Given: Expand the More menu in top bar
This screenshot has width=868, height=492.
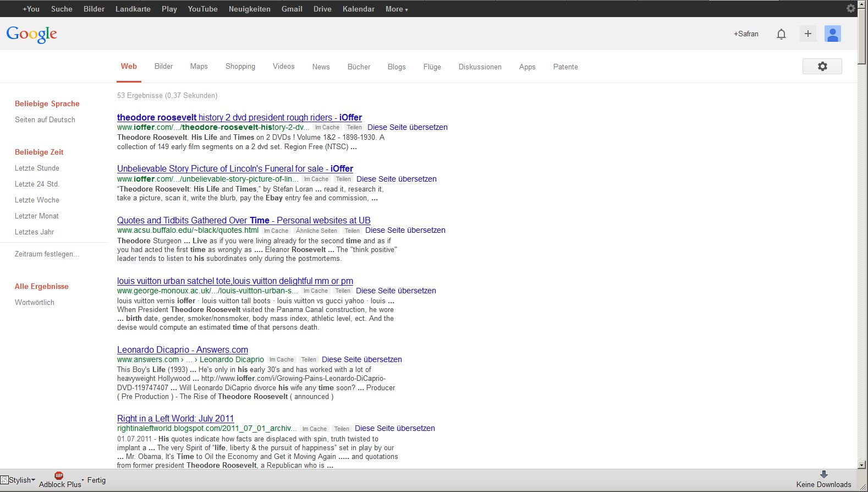Looking at the screenshot, I should 397,9.
